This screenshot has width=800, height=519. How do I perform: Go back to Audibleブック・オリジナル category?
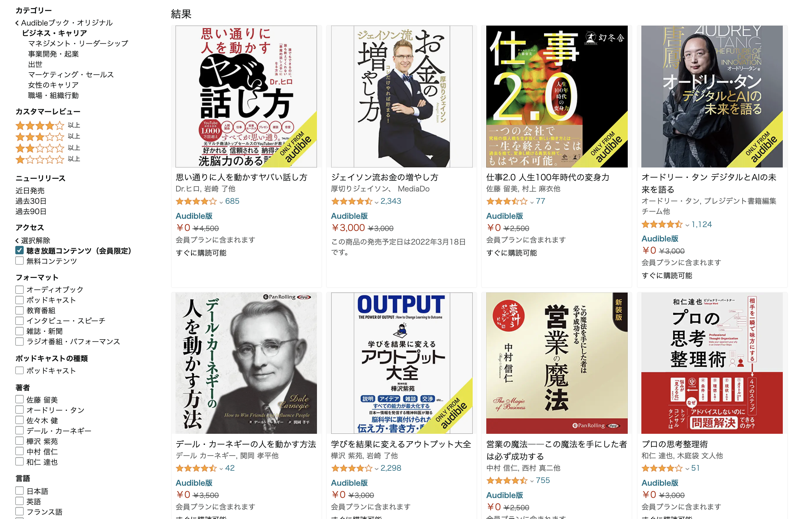point(64,23)
